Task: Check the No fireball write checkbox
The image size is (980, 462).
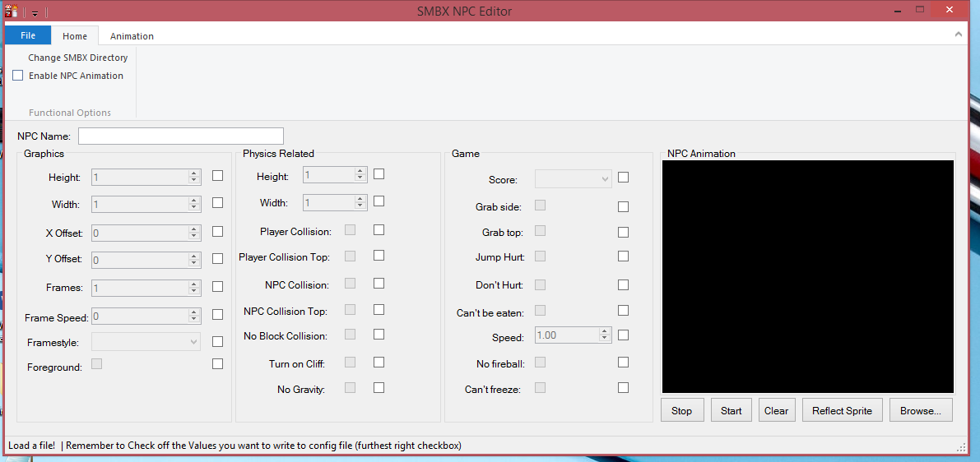Action: click(x=623, y=362)
